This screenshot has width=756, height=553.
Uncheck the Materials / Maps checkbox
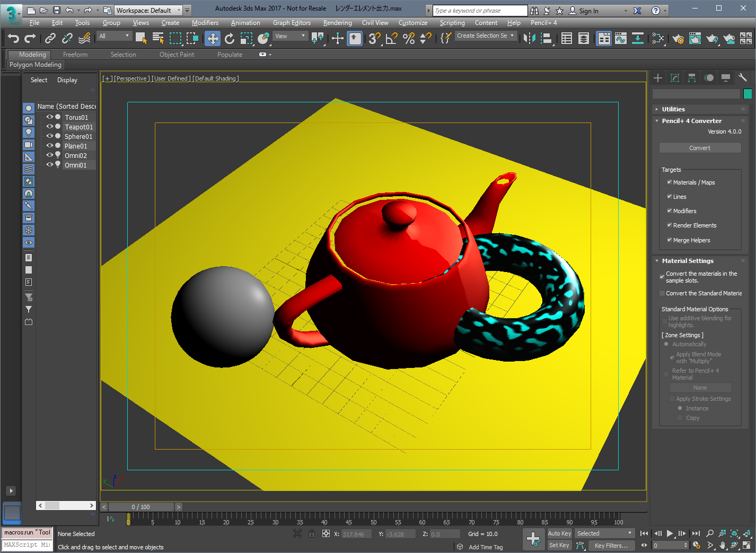[x=670, y=182]
